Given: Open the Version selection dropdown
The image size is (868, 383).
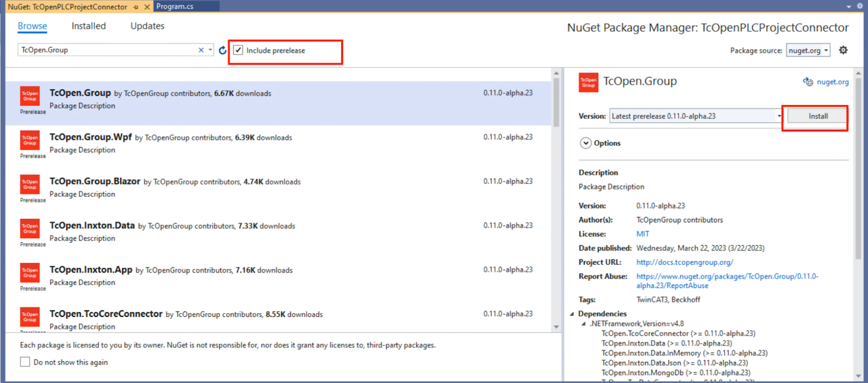Looking at the screenshot, I should tap(696, 116).
